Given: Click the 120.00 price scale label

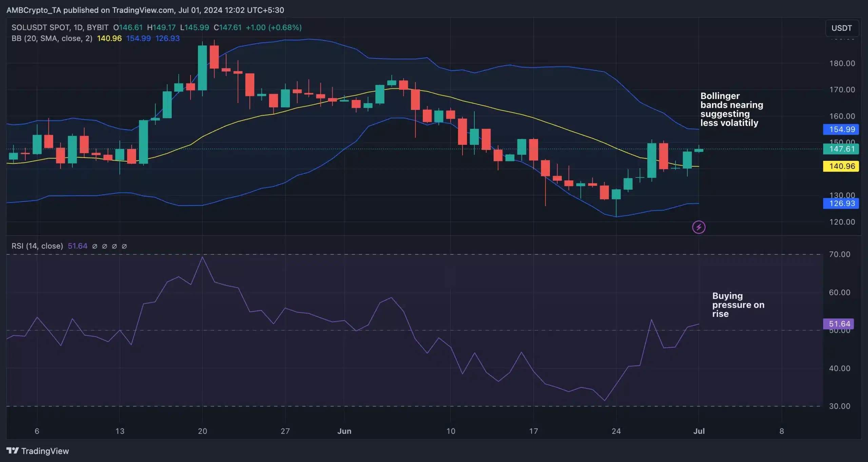Looking at the screenshot, I should tap(842, 222).
